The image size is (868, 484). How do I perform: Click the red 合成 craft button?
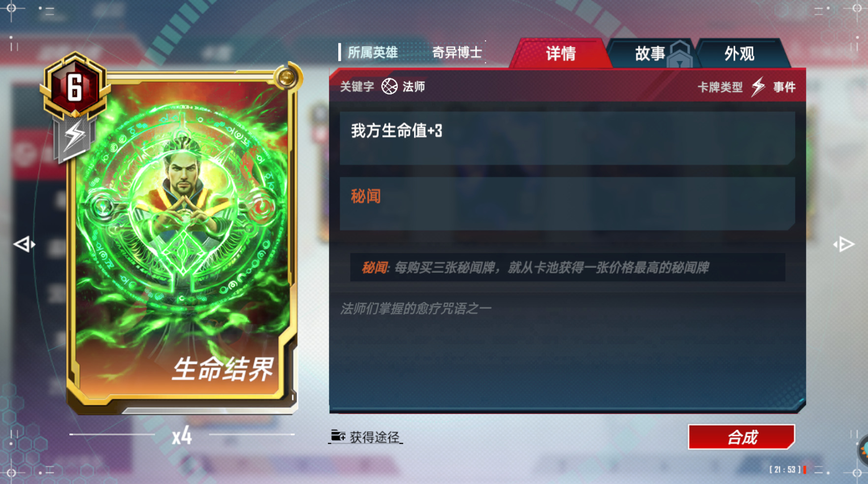741,437
